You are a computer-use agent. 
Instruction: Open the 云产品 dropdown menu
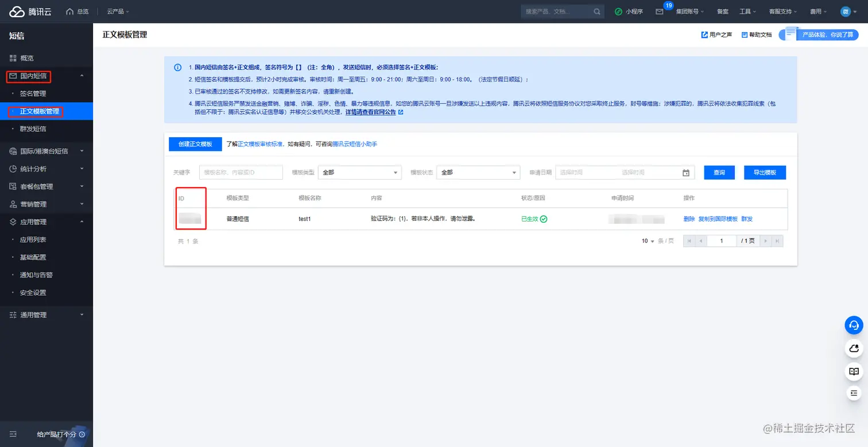[118, 11]
